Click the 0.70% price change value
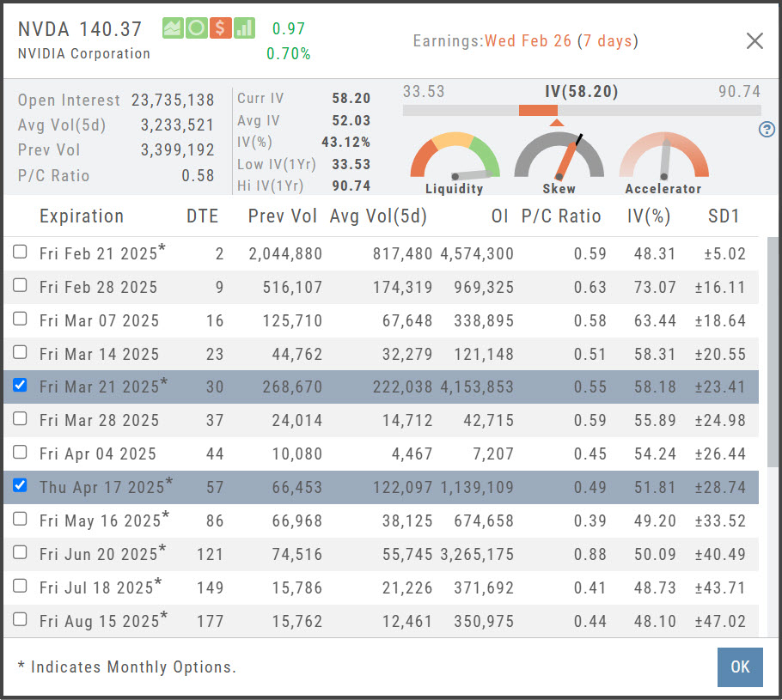 (288, 53)
